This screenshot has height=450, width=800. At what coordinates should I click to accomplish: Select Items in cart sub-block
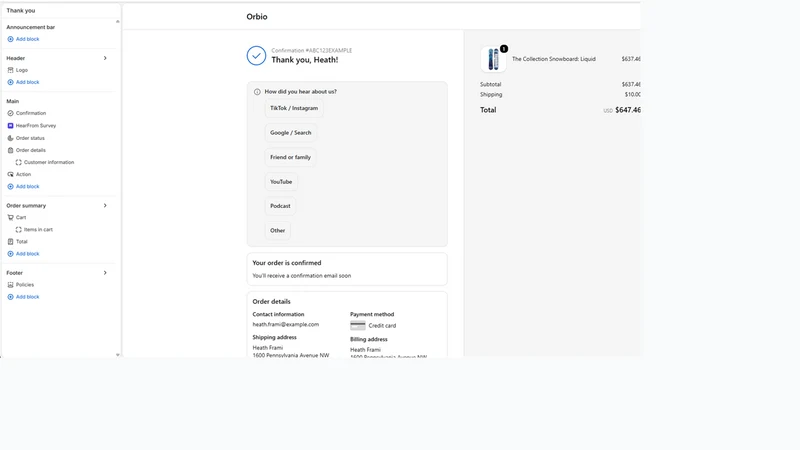(x=38, y=230)
